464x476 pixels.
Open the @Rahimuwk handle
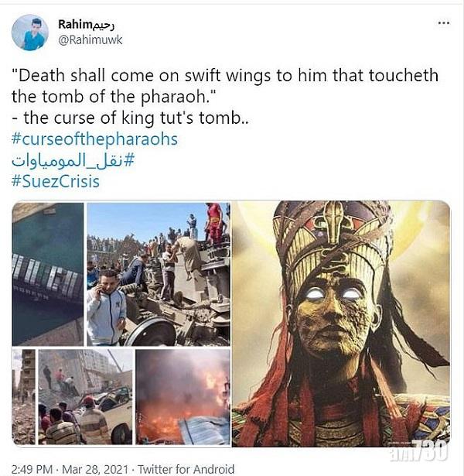(x=90, y=39)
